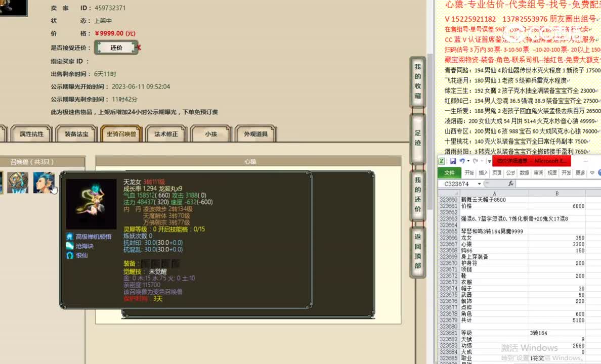Click the first equipment slot icon beside 装备
The width and height of the screenshot is (601, 364).
pos(146,263)
